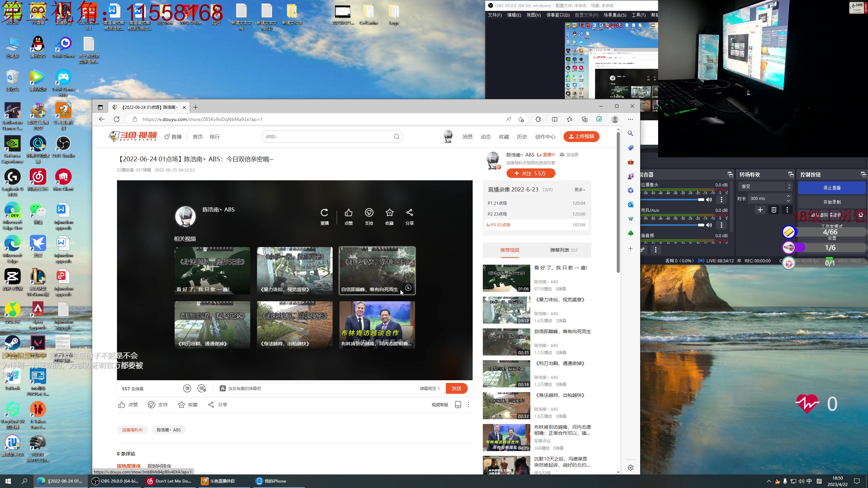868x488 pixels.
Task: Like the video with thumbs-up in player overlay
Action: tap(348, 213)
